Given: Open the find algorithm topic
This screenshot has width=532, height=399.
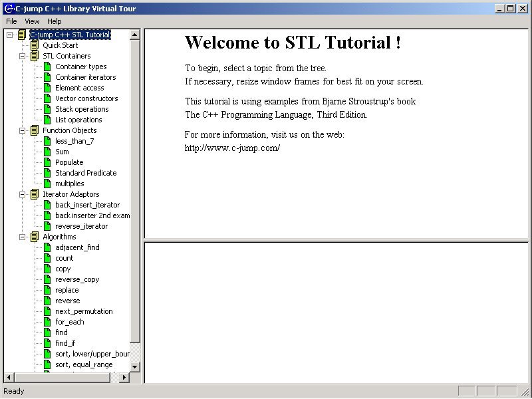Looking at the screenshot, I should click(x=61, y=332).
